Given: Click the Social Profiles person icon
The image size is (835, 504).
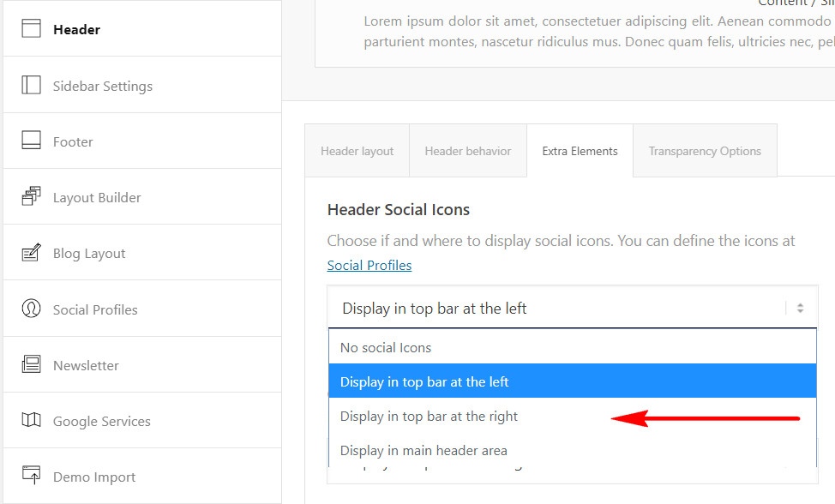Looking at the screenshot, I should (x=31, y=309).
